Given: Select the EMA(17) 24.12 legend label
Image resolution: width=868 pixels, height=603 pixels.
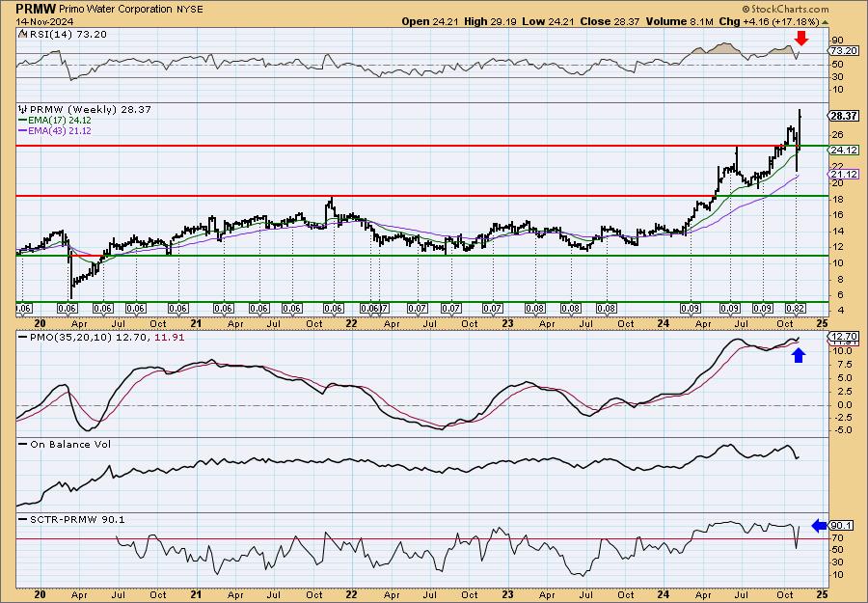Looking at the screenshot, I should (x=59, y=121).
